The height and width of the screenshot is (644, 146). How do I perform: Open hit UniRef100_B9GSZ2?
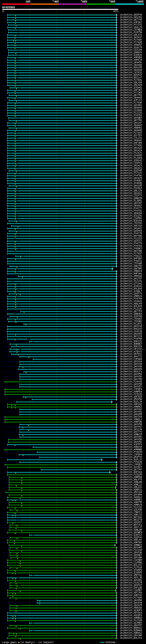pos(131,341)
